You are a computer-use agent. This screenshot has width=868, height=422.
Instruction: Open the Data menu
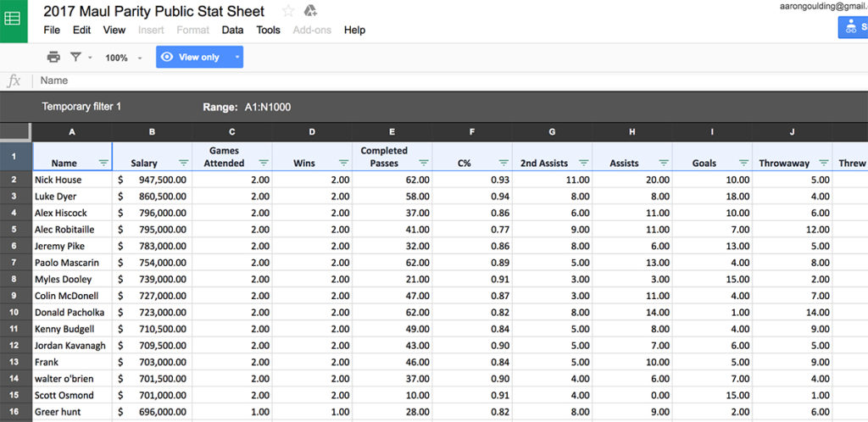click(232, 30)
